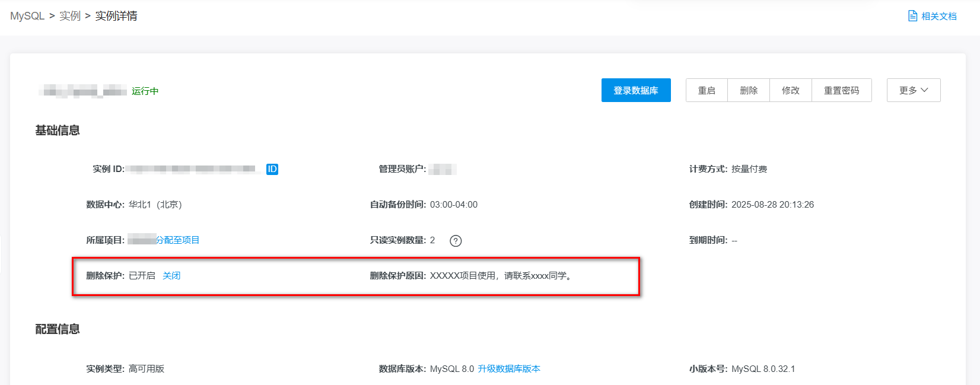Click 分配至项目 link
Viewport: 980px width, 385px height.
click(x=178, y=240)
